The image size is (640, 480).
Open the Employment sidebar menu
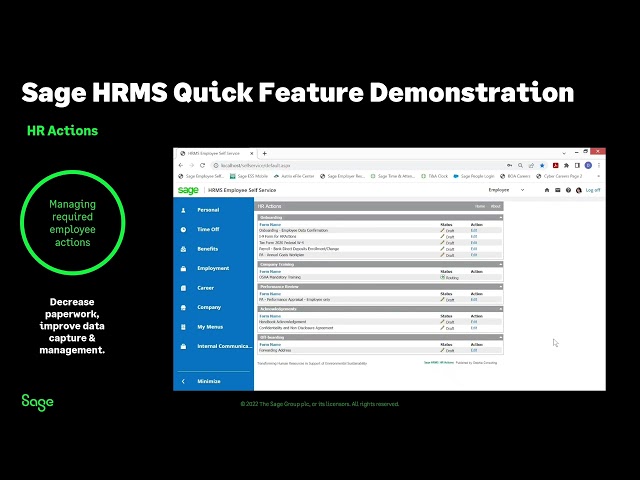click(x=213, y=268)
